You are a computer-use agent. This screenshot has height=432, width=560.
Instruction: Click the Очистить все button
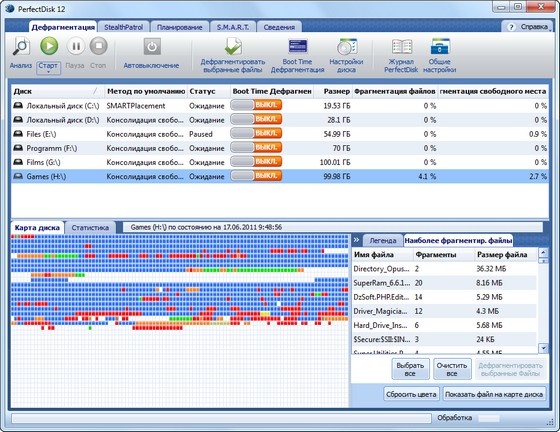452,369
